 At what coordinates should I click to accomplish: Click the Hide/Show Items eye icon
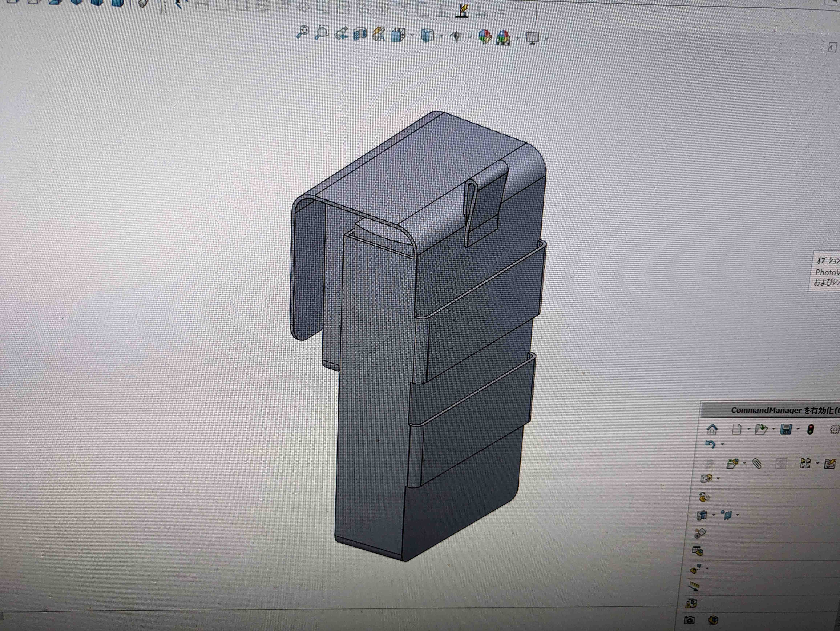click(x=457, y=37)
